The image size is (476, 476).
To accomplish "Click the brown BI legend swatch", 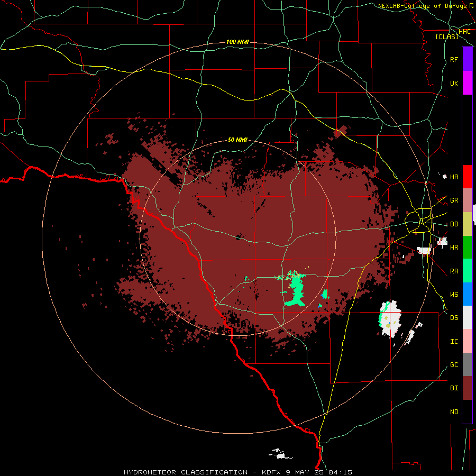I will pos(467,388).
